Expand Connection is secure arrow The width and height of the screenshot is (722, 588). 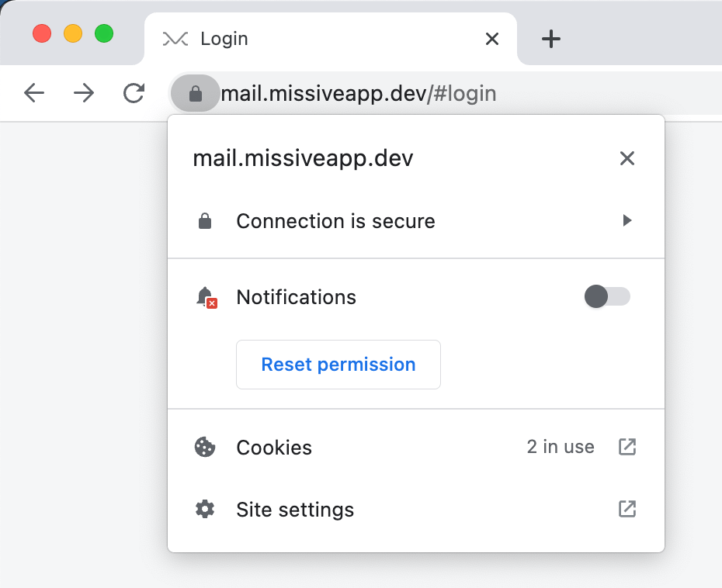tap(627, 220)
